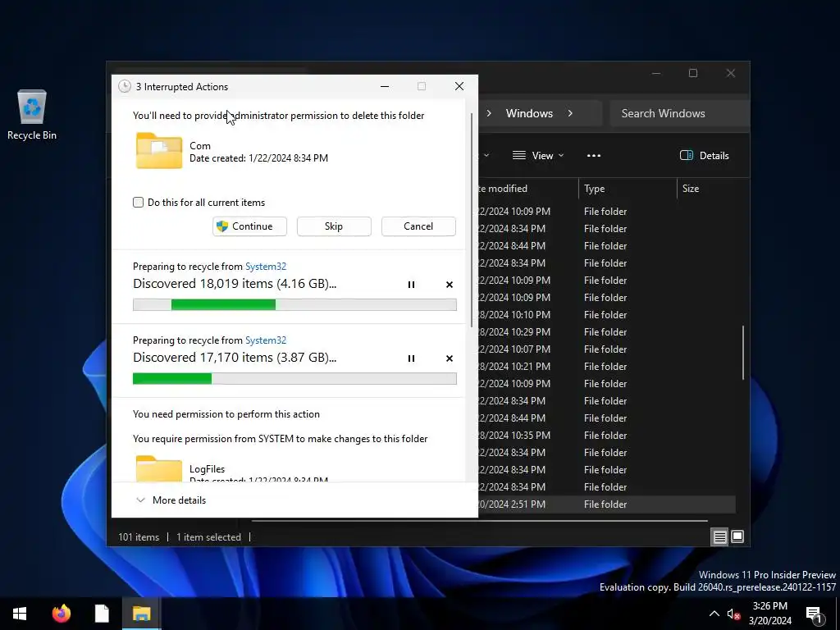Pause the 18,019 items recycle operation
This screenshot has width=840, height=630.
pyautogui.click(x=411, y=285)
